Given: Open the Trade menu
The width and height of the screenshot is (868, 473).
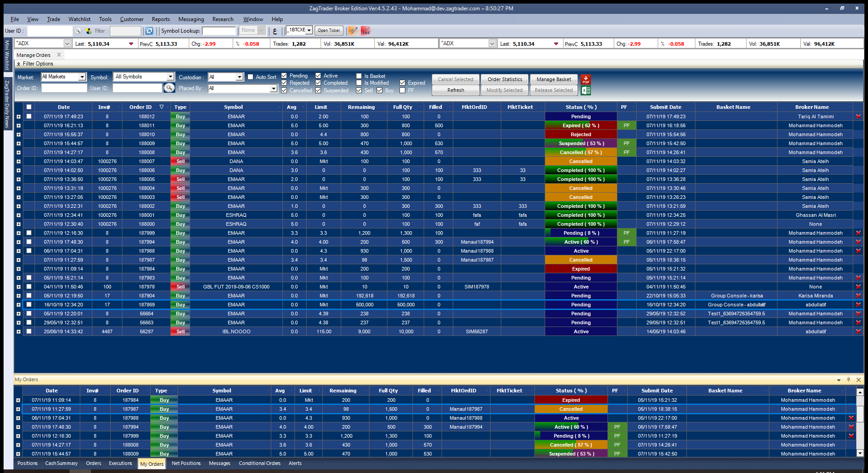Looking at the screenshot, I should (x=53, y=19).
